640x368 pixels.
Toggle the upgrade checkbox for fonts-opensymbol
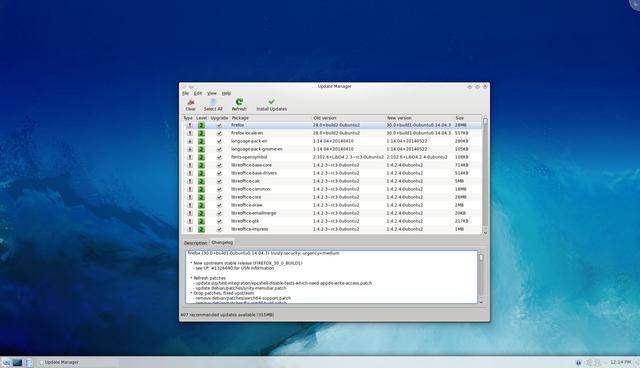[x=219, y=157]
